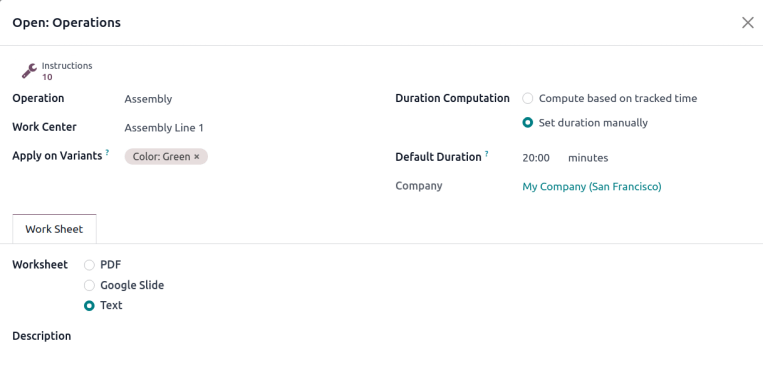Remove the Color: Green variant tag
Image resolution: width=763 pixels, height=383 pixels.
[197, 157]
